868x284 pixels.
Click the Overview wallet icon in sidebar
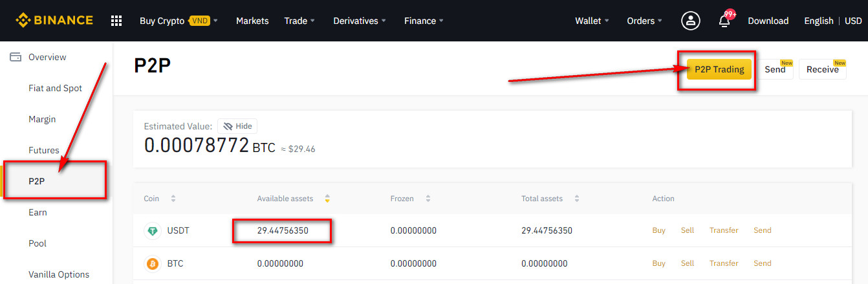tap(16, 58)
